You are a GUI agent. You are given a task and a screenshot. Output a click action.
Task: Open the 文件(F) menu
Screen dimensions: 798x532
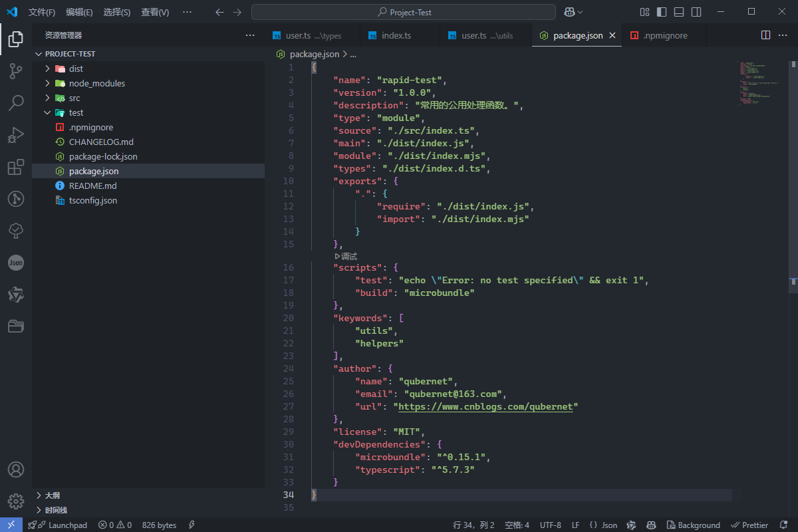pos(42,12)
